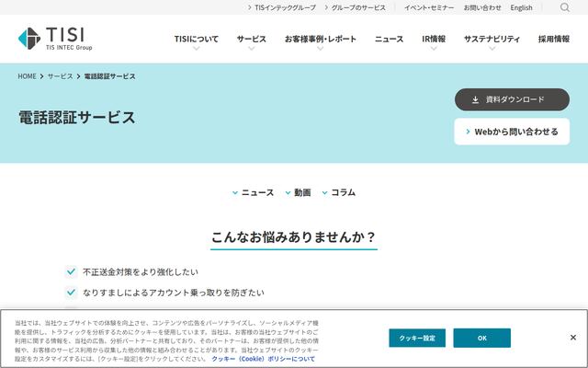This screenshot has height=368, width=588.
Task: Expand the お客様事例・レポート chevron
Action: 320,49
